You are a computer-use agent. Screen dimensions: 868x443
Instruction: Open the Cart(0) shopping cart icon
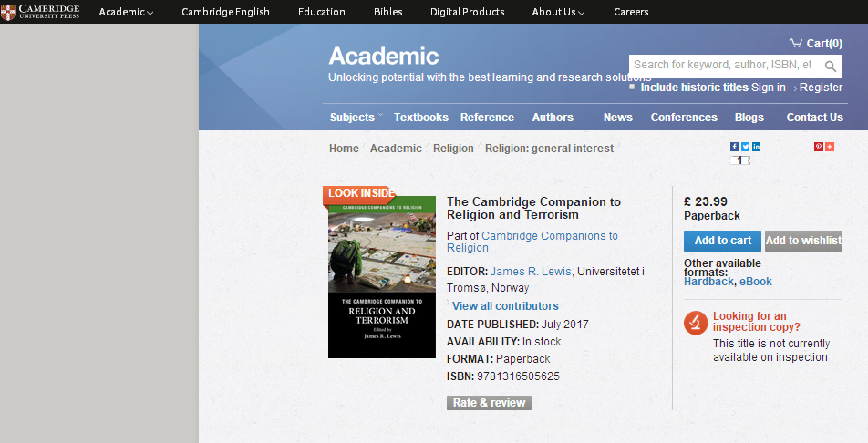pyautogui.click(x=795, y=43)
